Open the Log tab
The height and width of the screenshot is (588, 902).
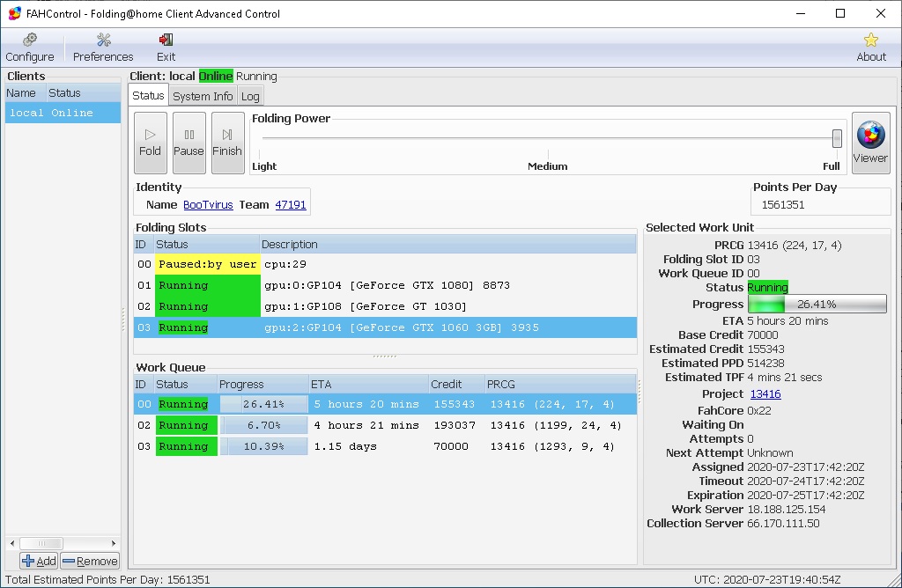249,96
